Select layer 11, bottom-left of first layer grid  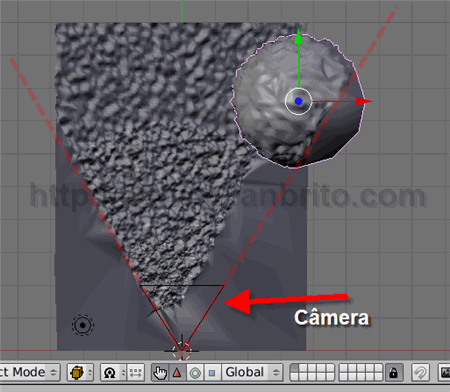coord(294,376)
